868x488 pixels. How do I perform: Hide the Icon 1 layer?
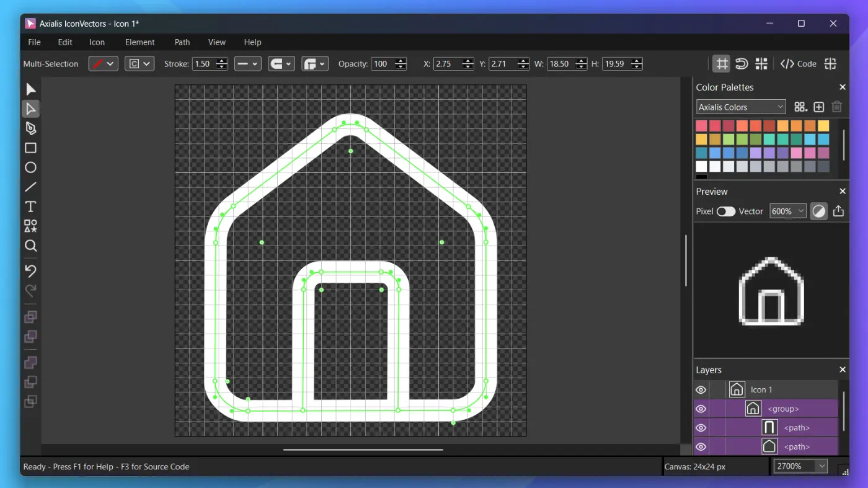(701, 390)
